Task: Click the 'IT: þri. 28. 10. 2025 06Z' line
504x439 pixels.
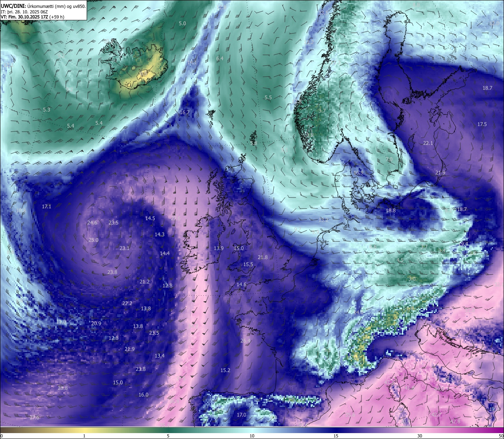Action: (24, 12)
